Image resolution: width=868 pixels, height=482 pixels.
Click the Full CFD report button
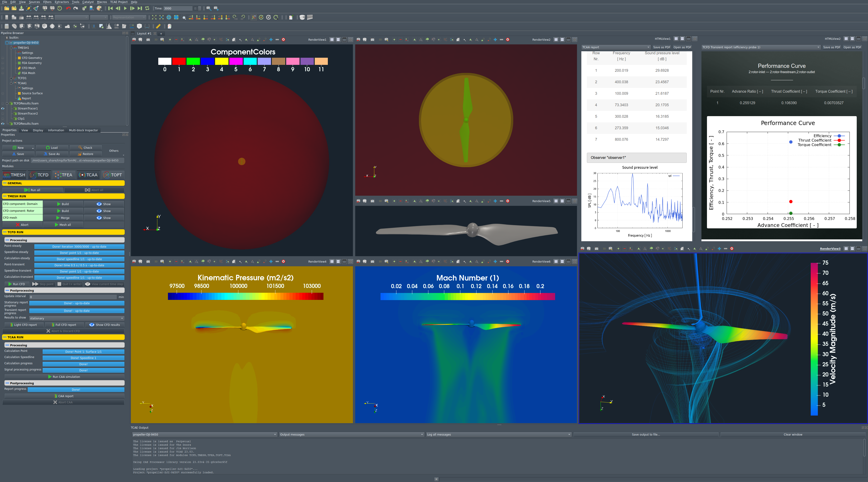pos(64,325)
